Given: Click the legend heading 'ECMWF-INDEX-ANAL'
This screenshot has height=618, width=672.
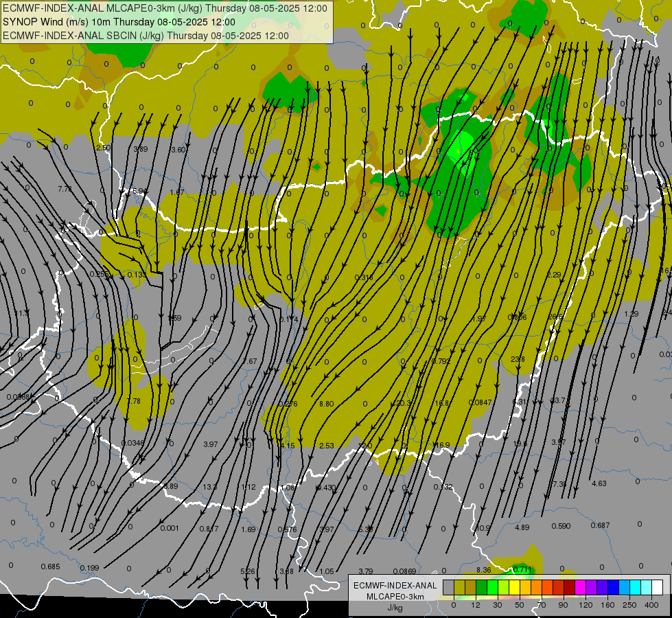Looking at the screenshot, I should [x=395, y=586].
